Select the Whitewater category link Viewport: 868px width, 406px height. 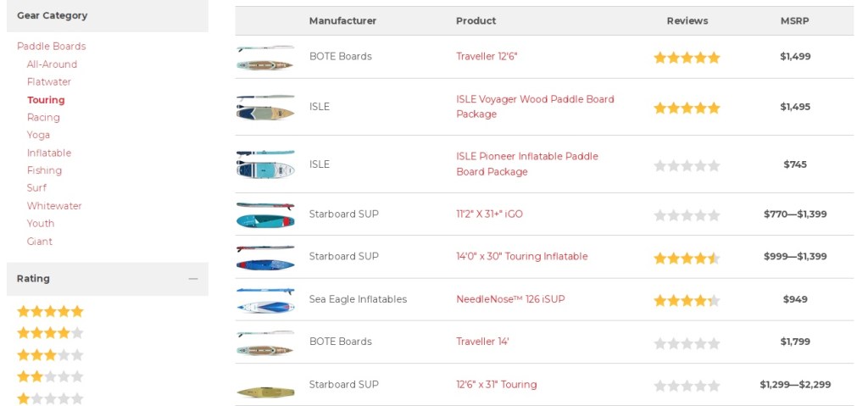tap(54, 206)
